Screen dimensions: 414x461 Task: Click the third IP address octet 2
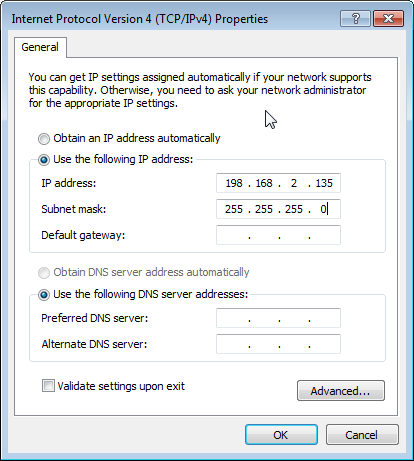coord(294,183)
